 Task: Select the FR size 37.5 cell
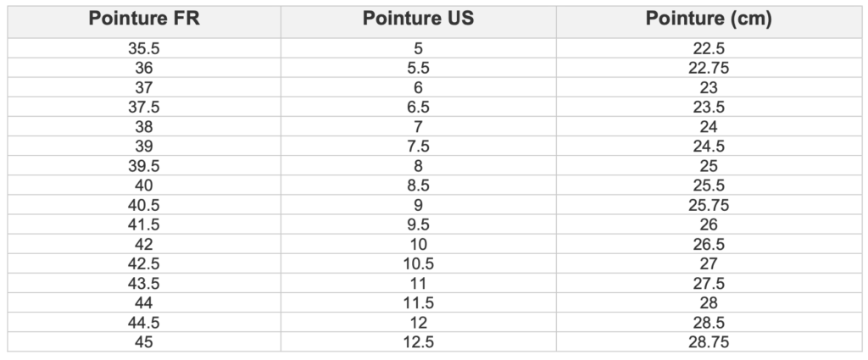(144, 107)
